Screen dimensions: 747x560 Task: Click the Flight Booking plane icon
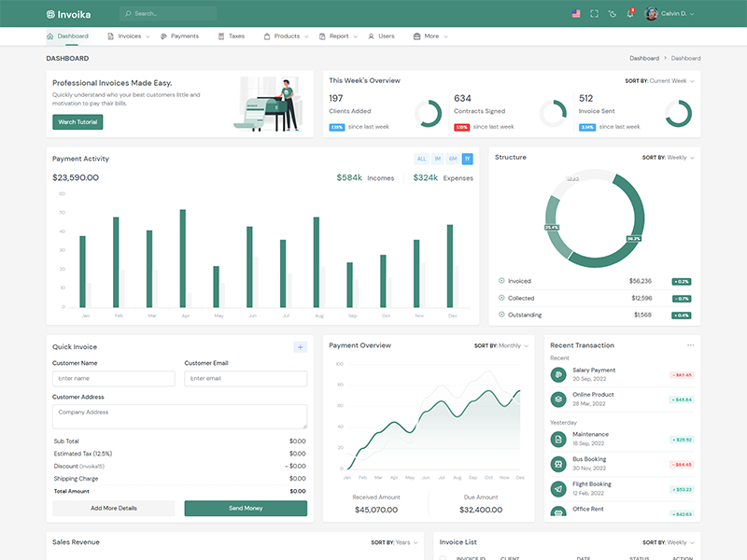tap(558, 488)
